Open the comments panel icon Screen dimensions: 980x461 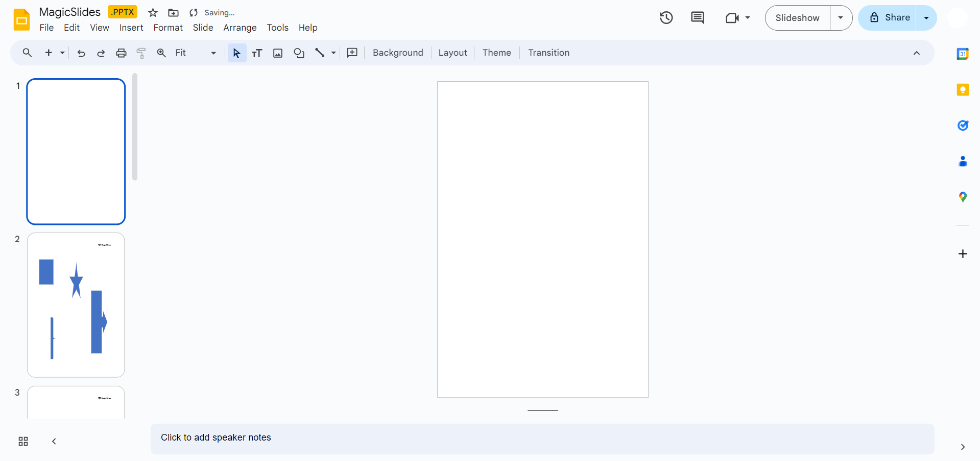[698, 18]
